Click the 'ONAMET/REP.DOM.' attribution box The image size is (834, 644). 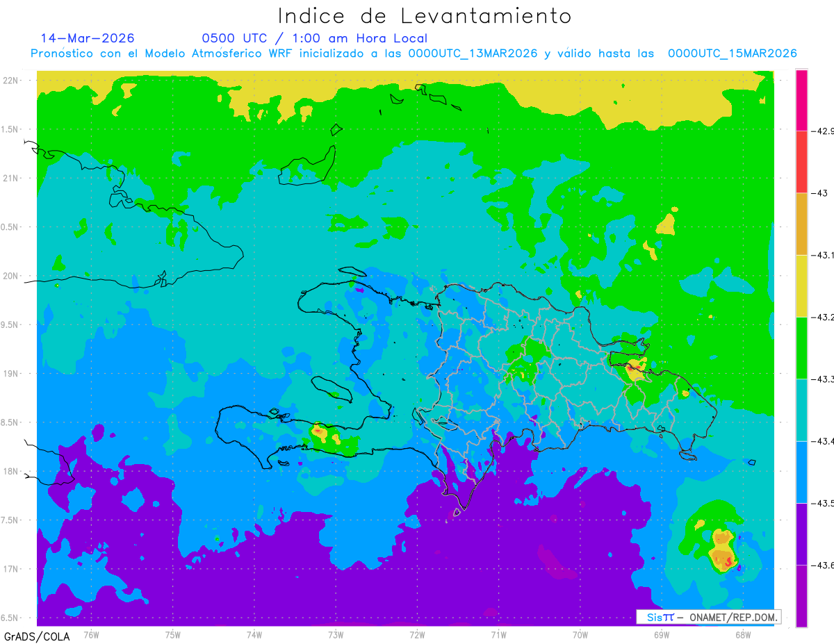pos(709,617)
